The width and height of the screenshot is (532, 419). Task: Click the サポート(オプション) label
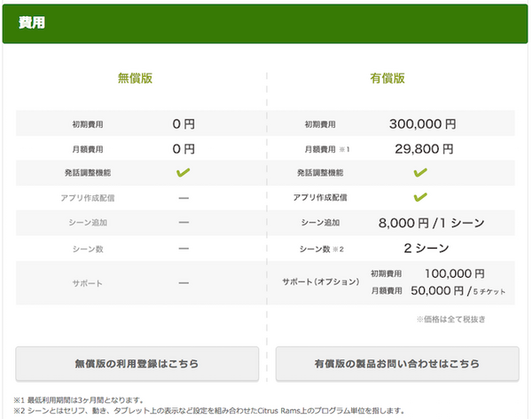320,282
